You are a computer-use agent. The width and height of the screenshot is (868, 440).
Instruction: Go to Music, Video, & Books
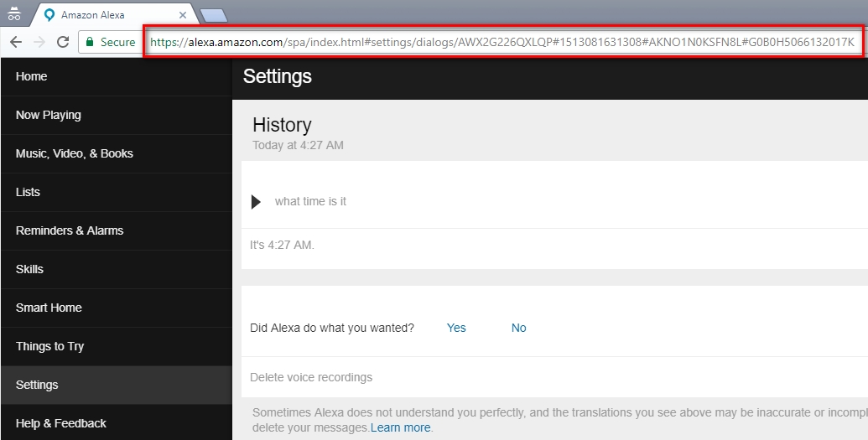click(x=117, y=154)
